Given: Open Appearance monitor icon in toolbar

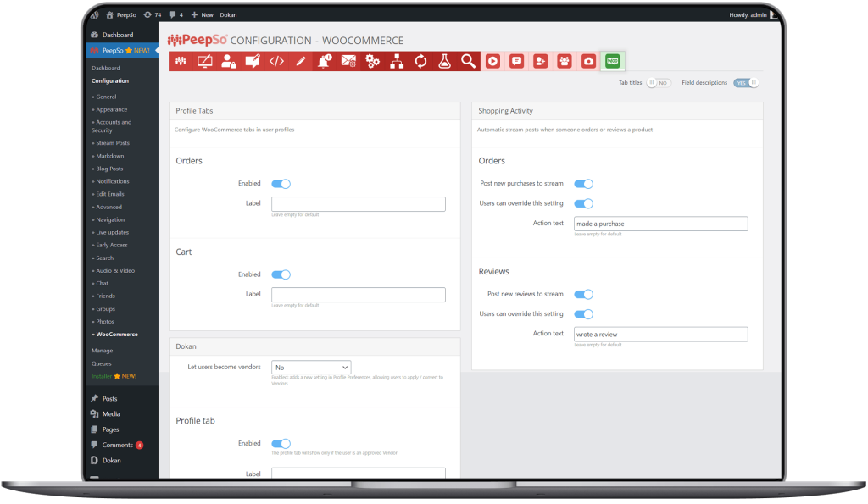Looking at the screenshot, I should (205, 61).
